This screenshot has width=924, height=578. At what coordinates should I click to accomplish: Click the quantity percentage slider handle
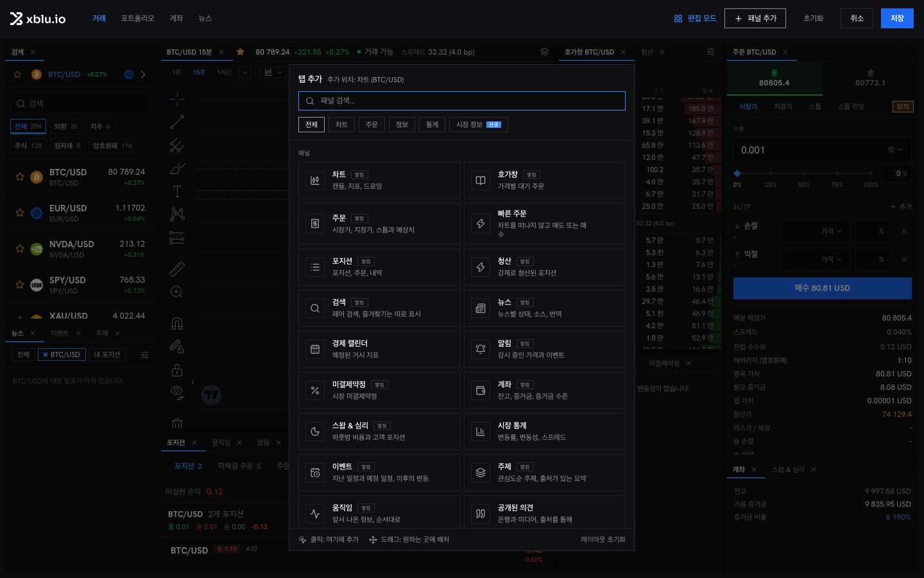(x=737, y=173)
